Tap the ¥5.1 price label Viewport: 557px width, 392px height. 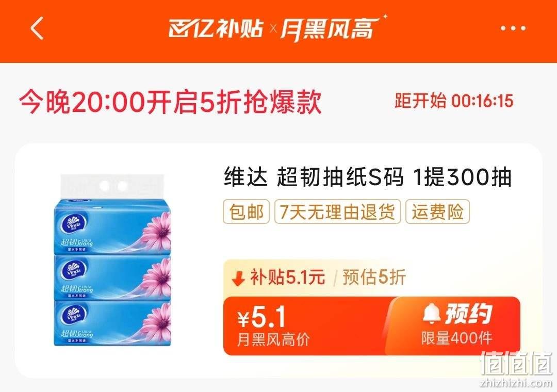261,317
